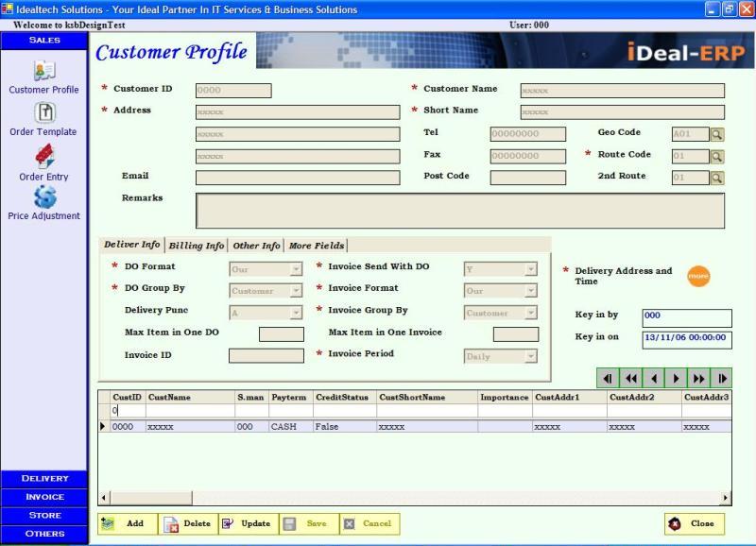The height and width of the screenshot is (546, 756).
Task: Select the grid row with CustID 0000
Action: point(415,427)
